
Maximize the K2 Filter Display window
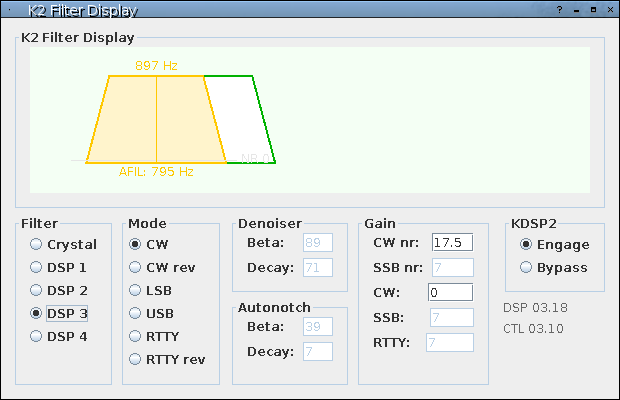(x=593, y=9)
